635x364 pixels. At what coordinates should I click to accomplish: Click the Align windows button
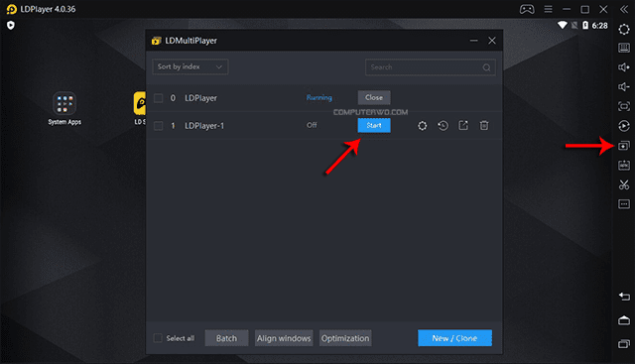pos(284,338)
